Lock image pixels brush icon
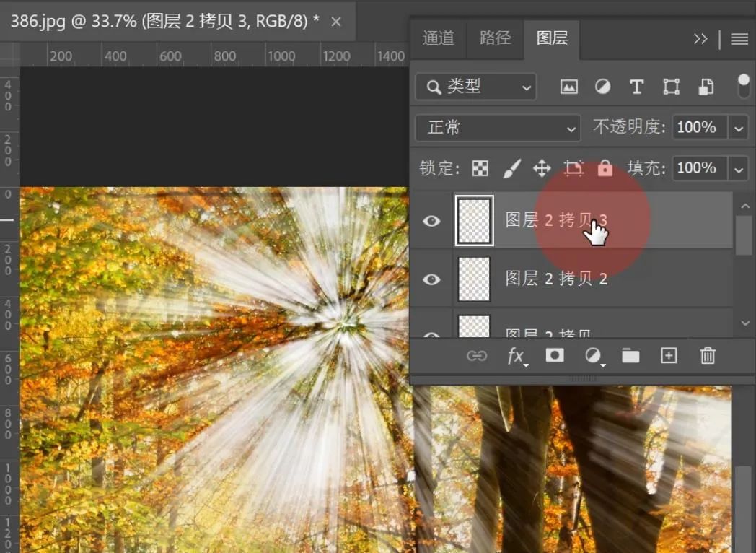 [x=511, y=168]
